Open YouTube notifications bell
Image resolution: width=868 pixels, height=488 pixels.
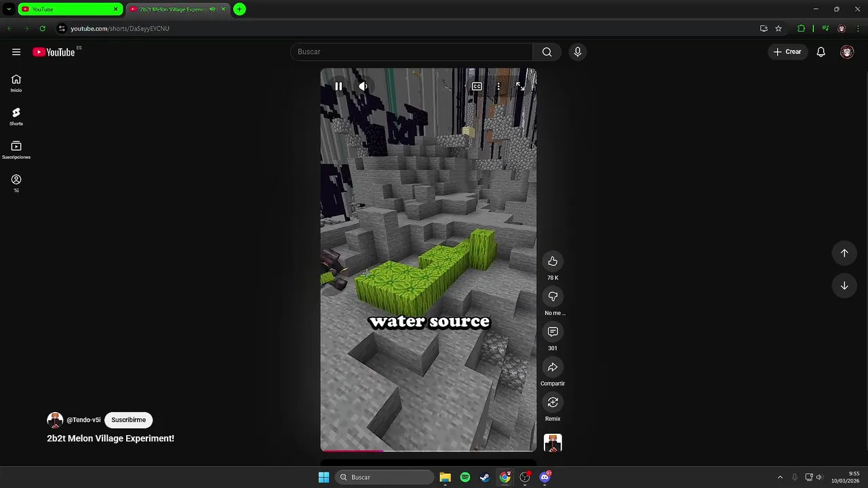click(821, 52)
